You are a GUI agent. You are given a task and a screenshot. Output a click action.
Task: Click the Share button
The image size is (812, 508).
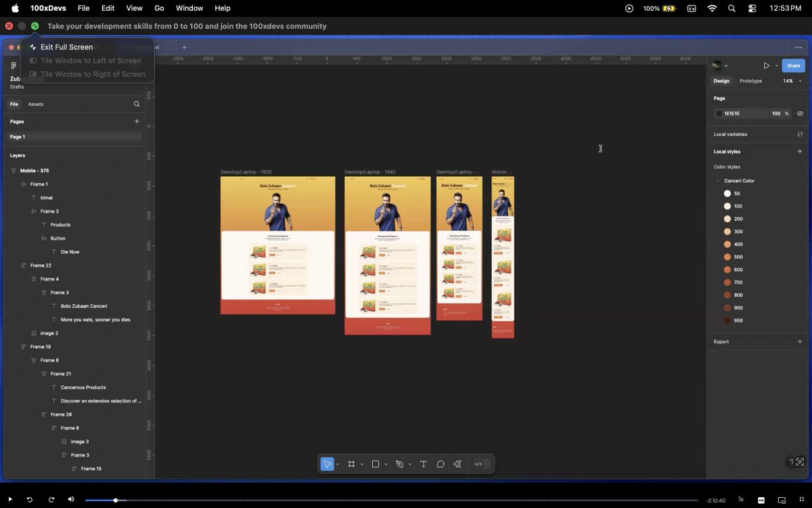click(x=793, y=66)
